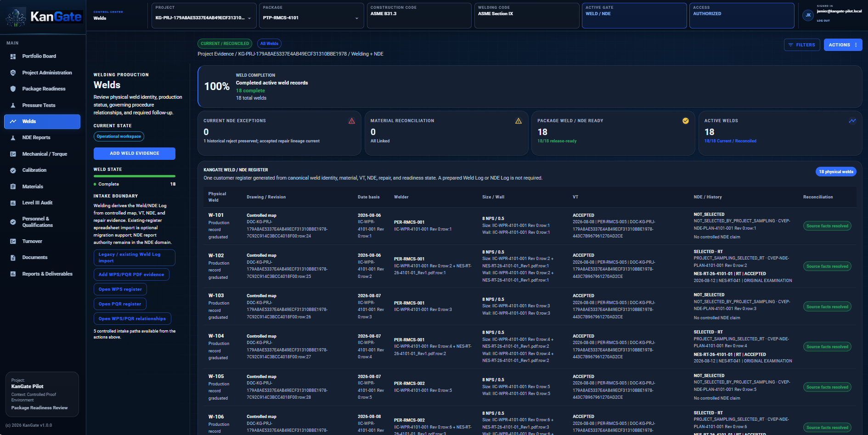Click Material Reconciliation warning icon
The image size is (868, 435).
click(519, 121)
